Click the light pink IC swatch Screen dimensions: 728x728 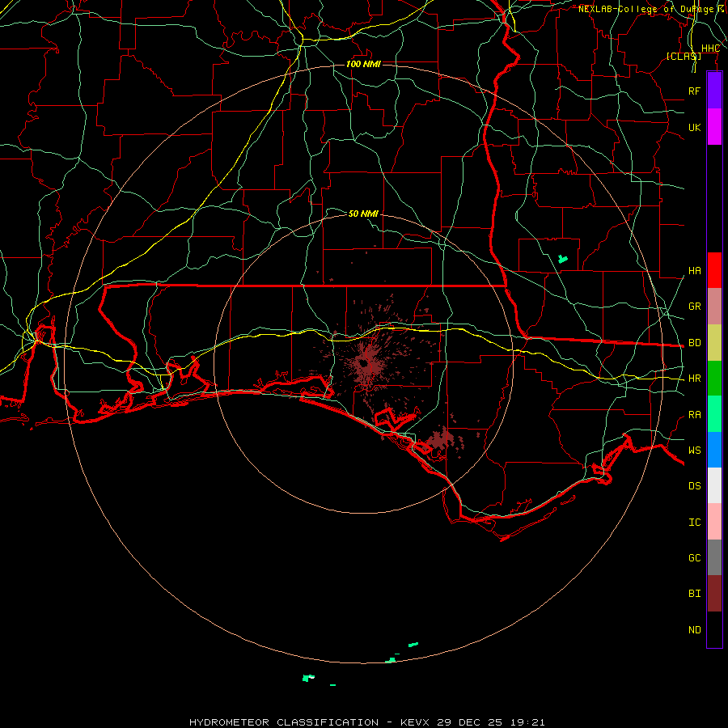714,522
